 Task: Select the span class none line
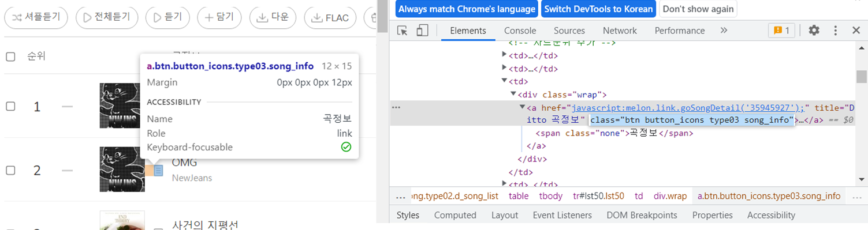614,133
